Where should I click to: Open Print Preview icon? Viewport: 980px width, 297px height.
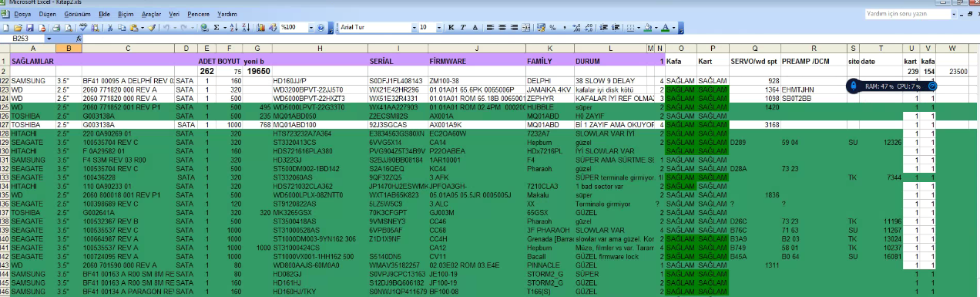69,27
